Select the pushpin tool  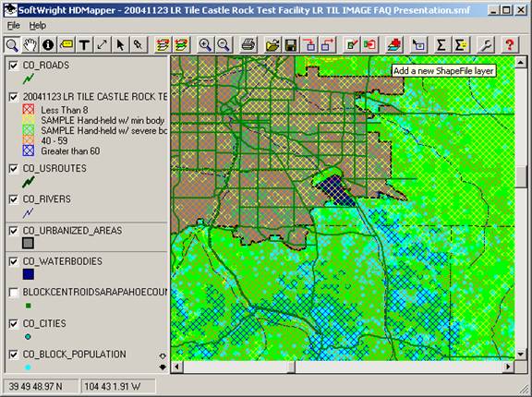(139, 44)
